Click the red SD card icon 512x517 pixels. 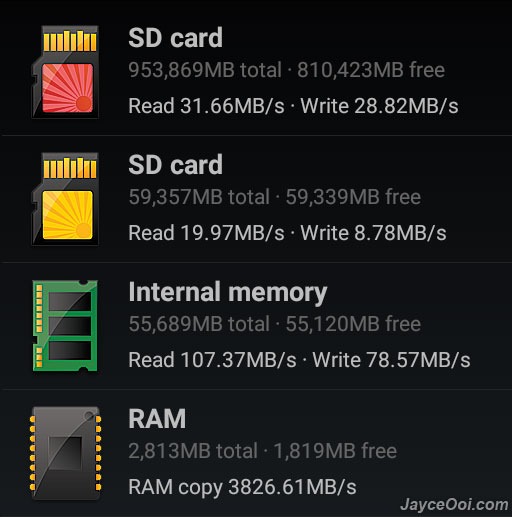point(65,72)
